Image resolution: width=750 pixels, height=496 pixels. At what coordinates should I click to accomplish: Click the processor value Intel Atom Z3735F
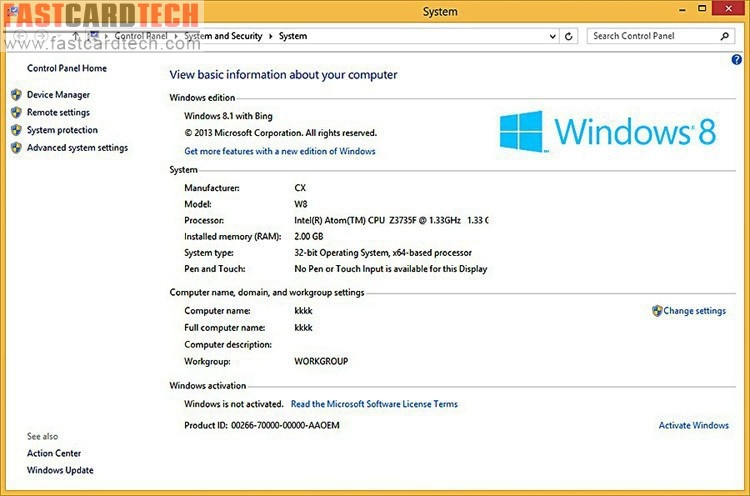pos(391,220)
